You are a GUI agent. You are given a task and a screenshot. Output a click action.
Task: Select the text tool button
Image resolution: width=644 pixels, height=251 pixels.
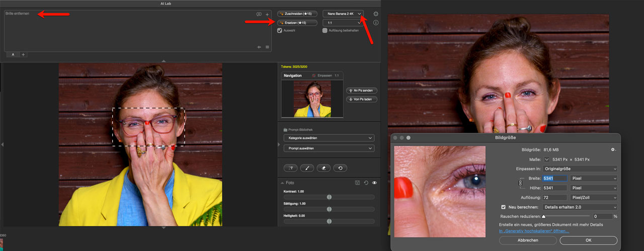291,168
